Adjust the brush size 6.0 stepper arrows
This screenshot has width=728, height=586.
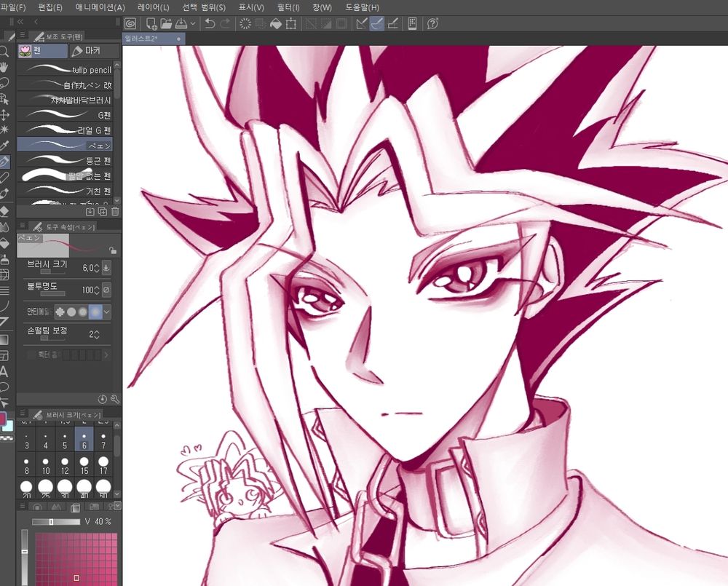97,268
